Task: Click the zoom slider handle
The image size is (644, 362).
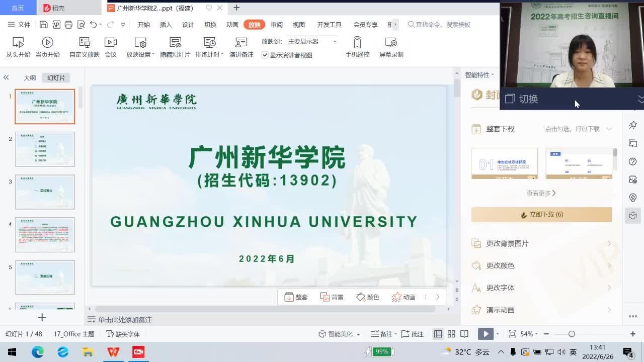Action: tap(572, 334)
